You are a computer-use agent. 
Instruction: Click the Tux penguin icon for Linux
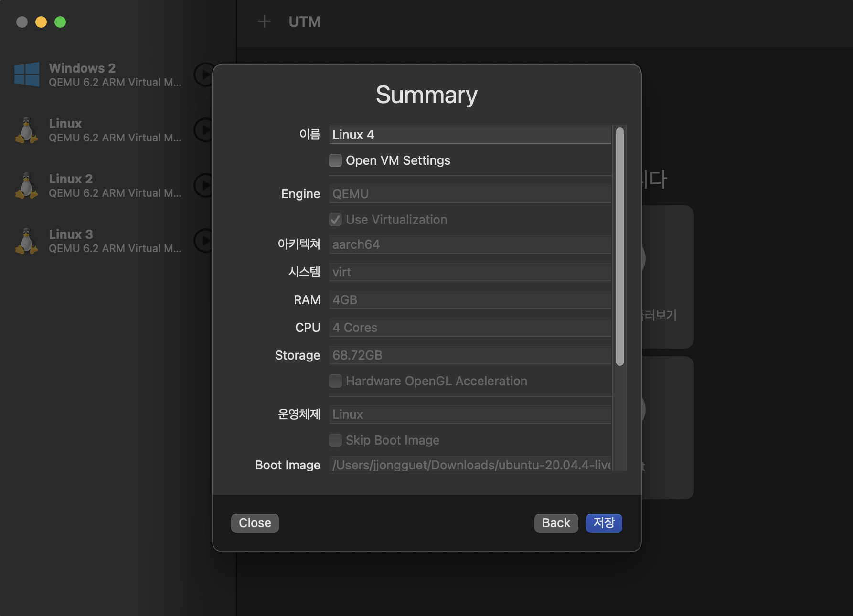pos(27,130)
